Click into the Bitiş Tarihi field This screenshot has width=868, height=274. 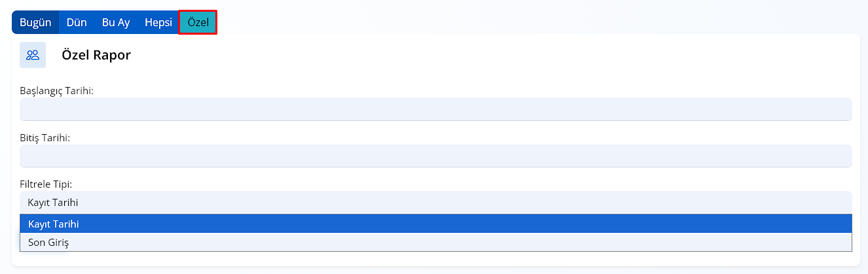click(x=435, y=156)
